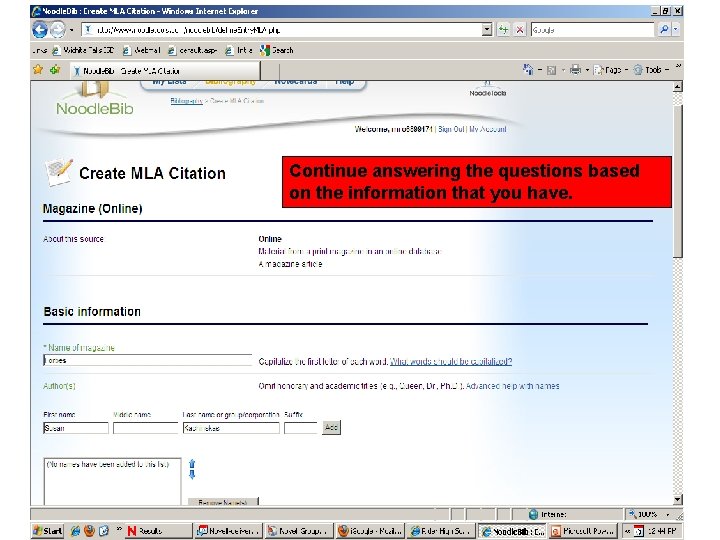Click the Print toolbar icon

point(575,70)
